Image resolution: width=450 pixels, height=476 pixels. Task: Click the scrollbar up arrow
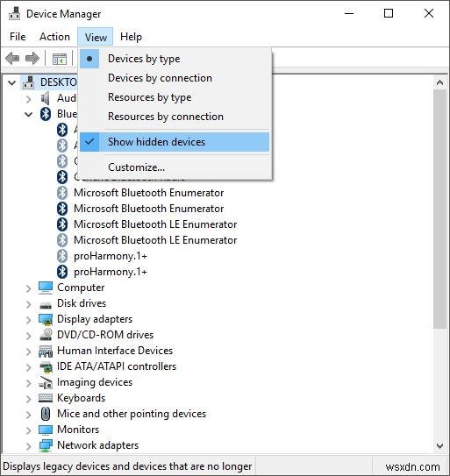click(x=439, y=82)
